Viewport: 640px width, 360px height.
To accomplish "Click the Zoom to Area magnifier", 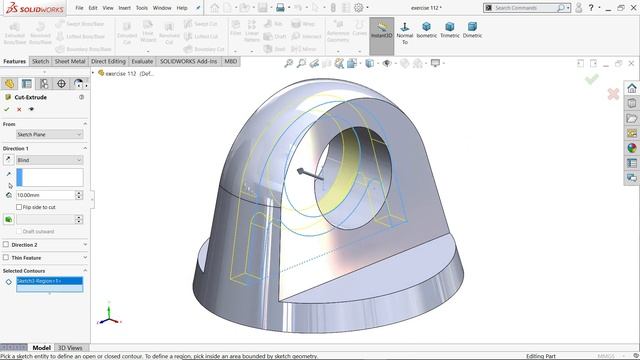I will pyautogui.click(x=301, y=63).
